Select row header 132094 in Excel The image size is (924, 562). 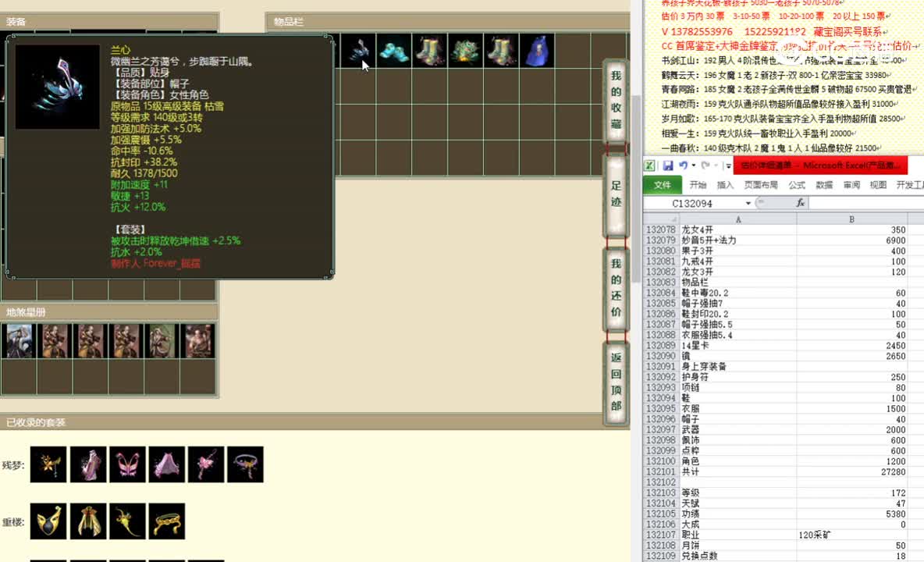click(661, 398)
